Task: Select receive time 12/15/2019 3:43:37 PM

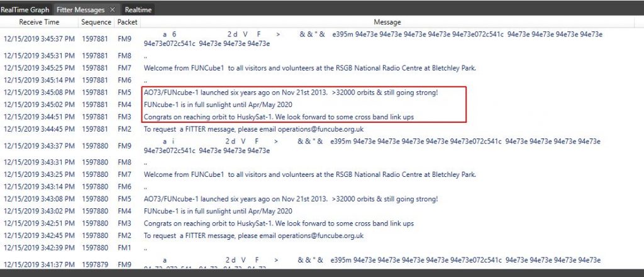Action: [40, 146]
